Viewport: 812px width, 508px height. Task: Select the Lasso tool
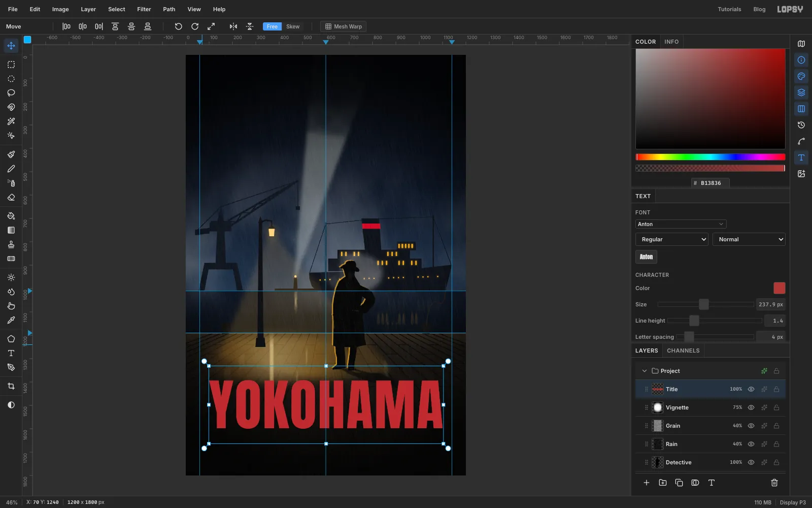coord(11,93)
